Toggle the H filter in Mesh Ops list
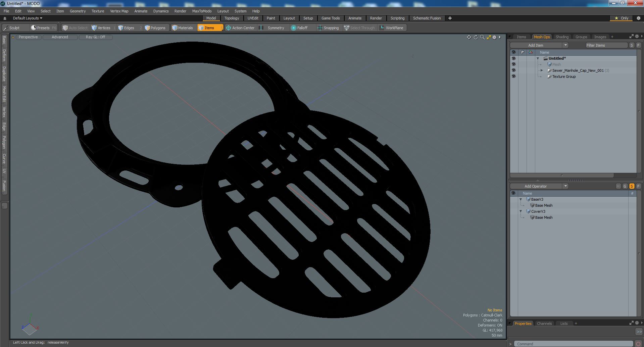Image resolution: width=644 pixels, height=347 pixels. (x=618, y=186)
